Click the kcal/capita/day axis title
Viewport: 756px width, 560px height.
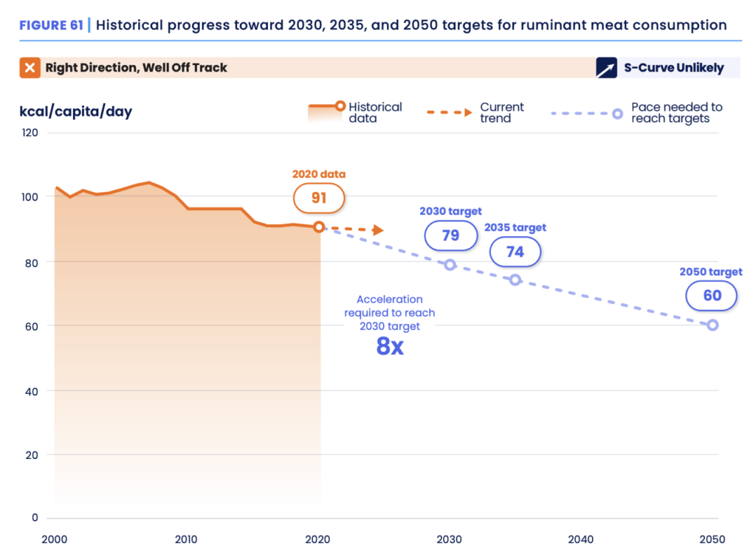click(x=76, y=111)
